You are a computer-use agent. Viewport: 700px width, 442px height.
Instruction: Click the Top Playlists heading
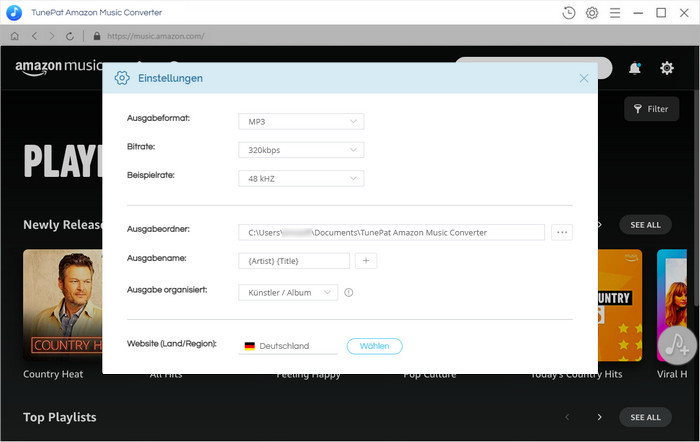point(60,417)
